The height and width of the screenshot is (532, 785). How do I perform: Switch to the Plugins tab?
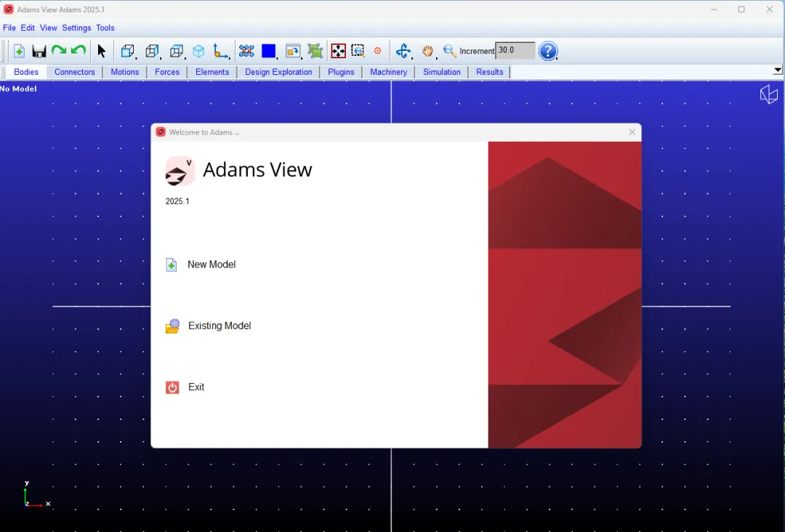click(x=341, y=72)
